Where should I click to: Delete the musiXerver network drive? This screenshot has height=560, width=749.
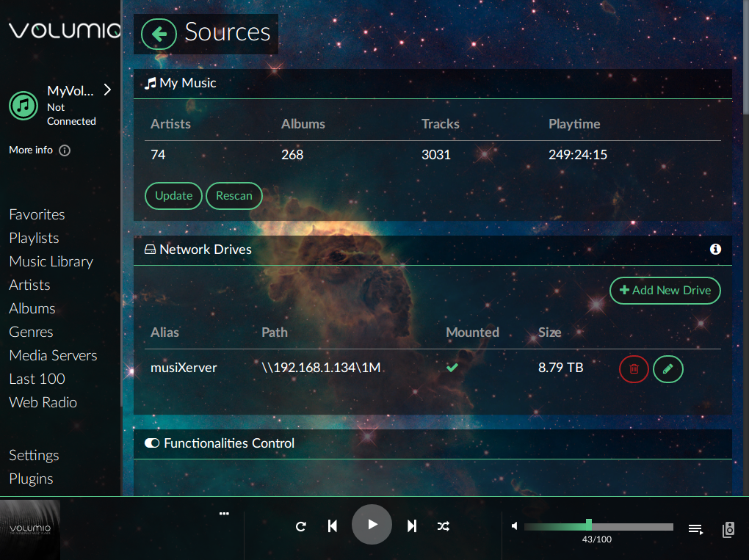pos(634,369)
